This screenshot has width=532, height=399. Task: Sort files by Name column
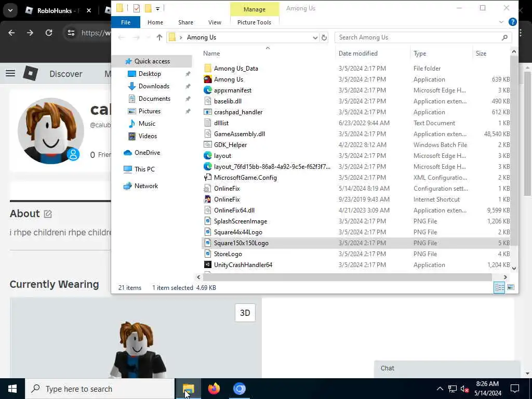(211, 54)
